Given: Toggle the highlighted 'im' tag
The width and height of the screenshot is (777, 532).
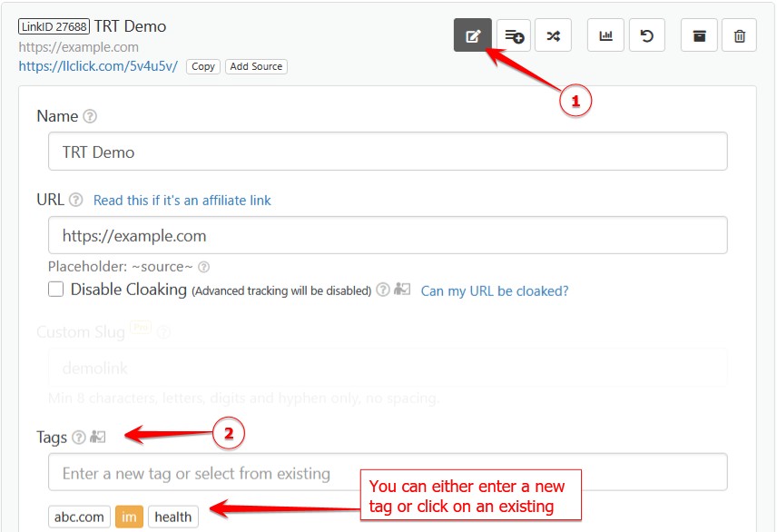Looking at the screenshot, I should pos(129,517).
